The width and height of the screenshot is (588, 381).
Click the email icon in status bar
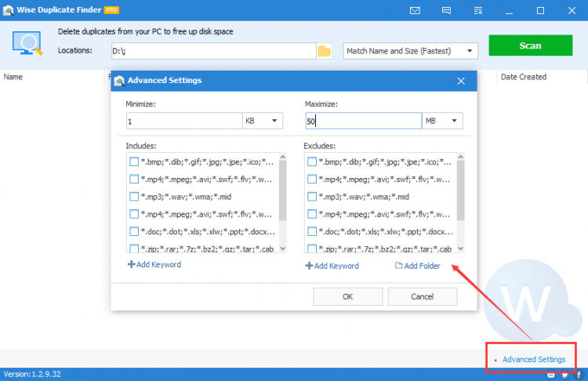coord(551,375)
